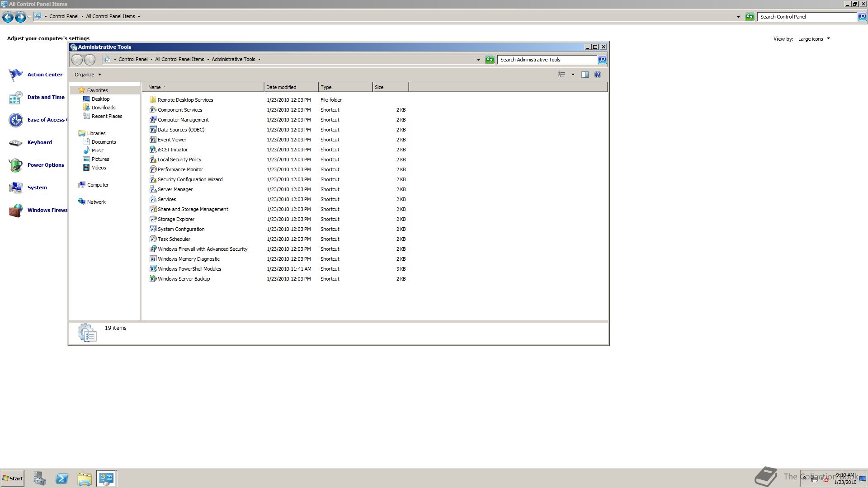Expand the Administrative Tools breadcrumb arrow
This screenshot has height=488, width=868.
(x=259, y=59)
